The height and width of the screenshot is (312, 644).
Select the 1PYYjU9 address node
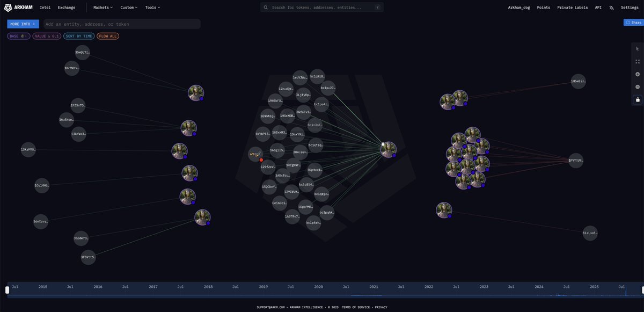[576, 161]
